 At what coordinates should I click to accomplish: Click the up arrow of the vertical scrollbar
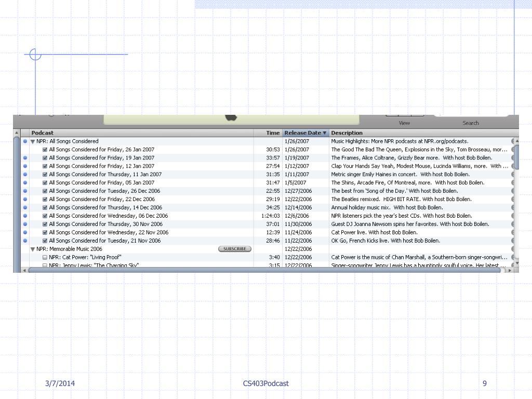pos(517,140)
